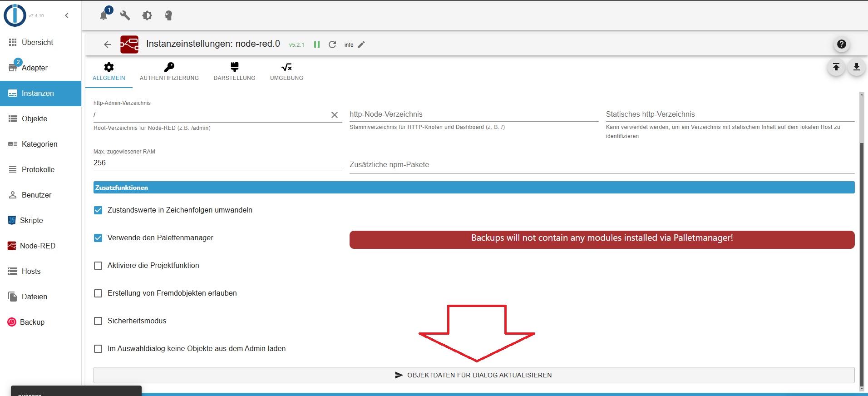This screenshot has height=396, width=868.
Task: Open Kategorien in the sidebar
Action: tap(40, 144)
